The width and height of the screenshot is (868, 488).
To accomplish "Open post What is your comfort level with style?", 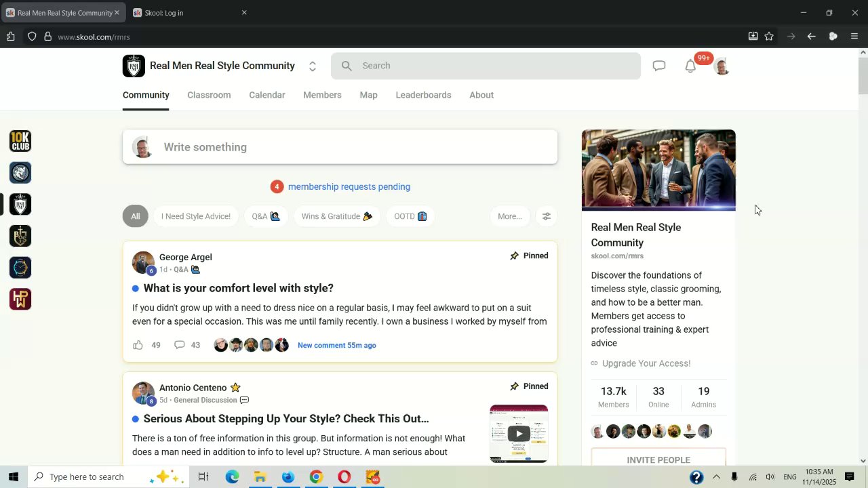I will tap(239, 288).
